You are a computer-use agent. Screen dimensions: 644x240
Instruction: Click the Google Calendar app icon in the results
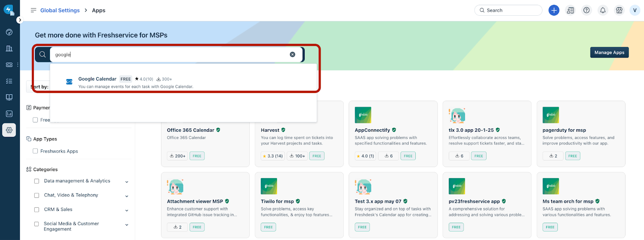pos(69,82)
